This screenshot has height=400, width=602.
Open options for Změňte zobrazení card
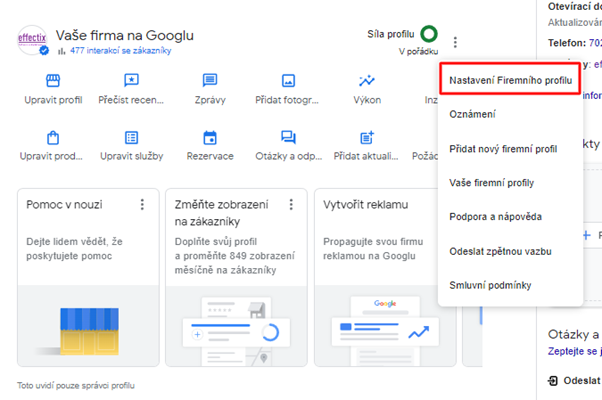click(x=291, y=205)
